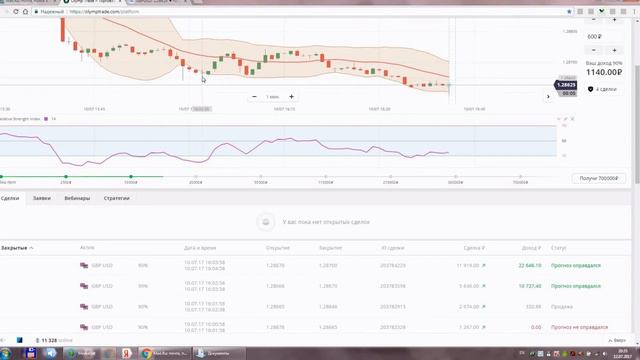This screenshot has width=640, height=360.
Task: Click the green chevron extension icon
Action: (602, 11)
